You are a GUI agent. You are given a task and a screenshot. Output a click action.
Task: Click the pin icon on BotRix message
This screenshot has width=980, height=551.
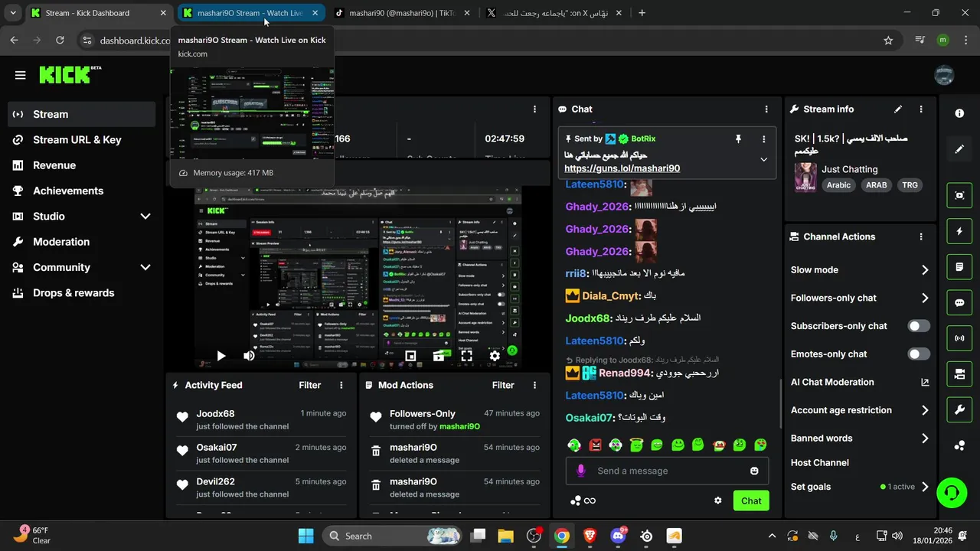coord(738,139)
